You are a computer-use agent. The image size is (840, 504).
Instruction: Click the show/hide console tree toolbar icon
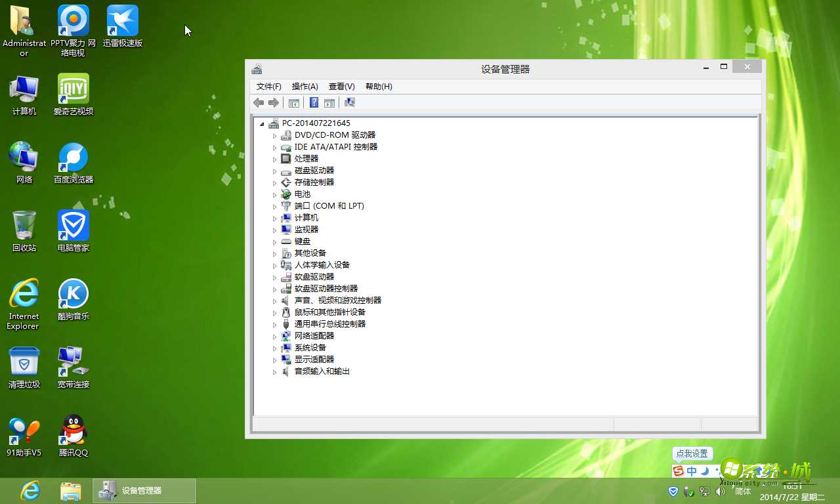pyautogui.click(x=293, y=102)
